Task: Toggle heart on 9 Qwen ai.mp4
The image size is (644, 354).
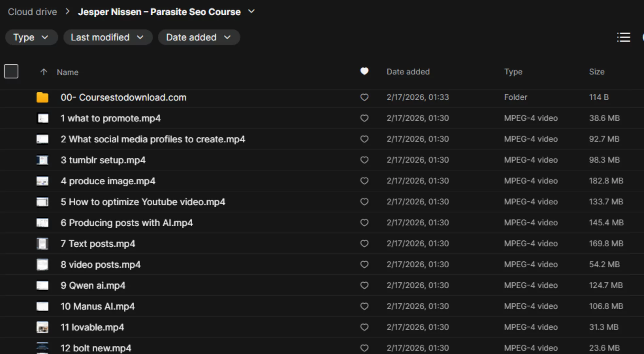Action: coord(364,285)
